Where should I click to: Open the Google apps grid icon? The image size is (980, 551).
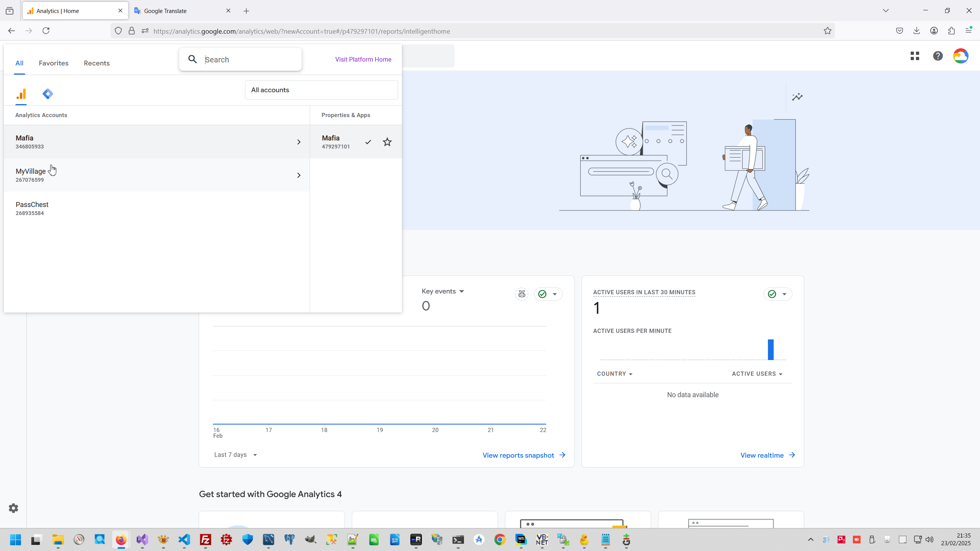[915, 56]
